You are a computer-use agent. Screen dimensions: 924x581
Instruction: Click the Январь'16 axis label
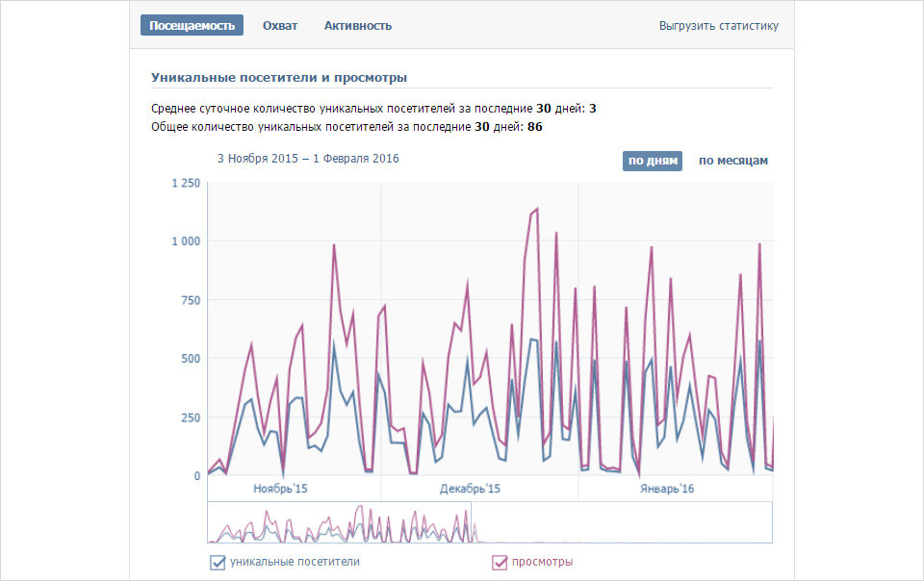[667, 489]
